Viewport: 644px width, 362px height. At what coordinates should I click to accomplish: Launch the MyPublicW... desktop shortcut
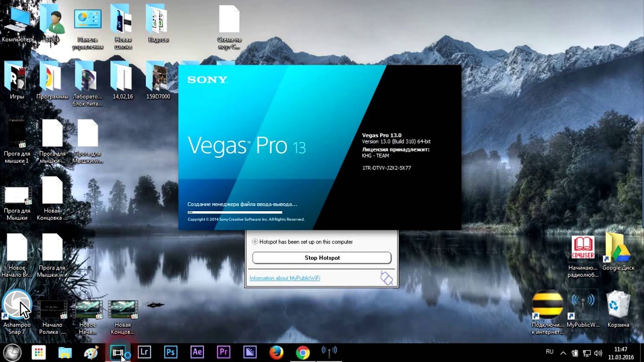583,308
